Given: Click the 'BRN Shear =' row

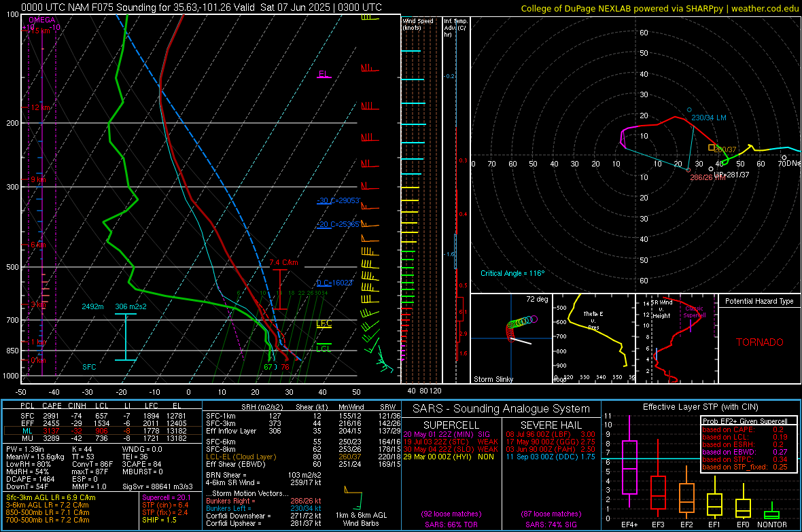Looking at the screenshot, I should pyautogui.click(x=264, y=475).
